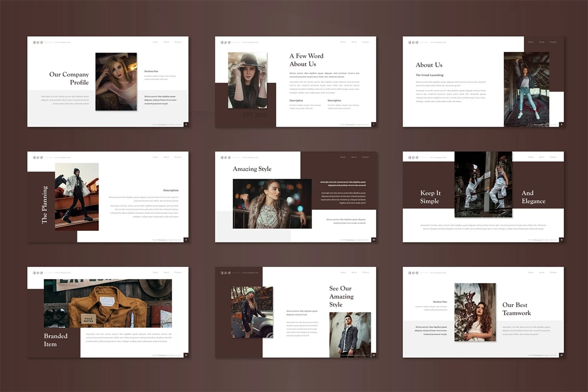Select the woman in hat photo
The height and width of the screenshot is (392, 588).
[x=247, y=80]
